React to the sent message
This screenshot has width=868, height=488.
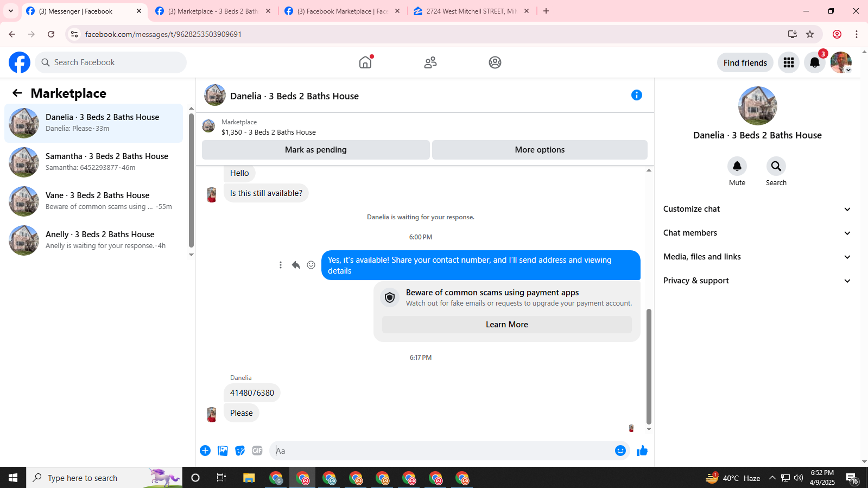(x=311, y=265)
